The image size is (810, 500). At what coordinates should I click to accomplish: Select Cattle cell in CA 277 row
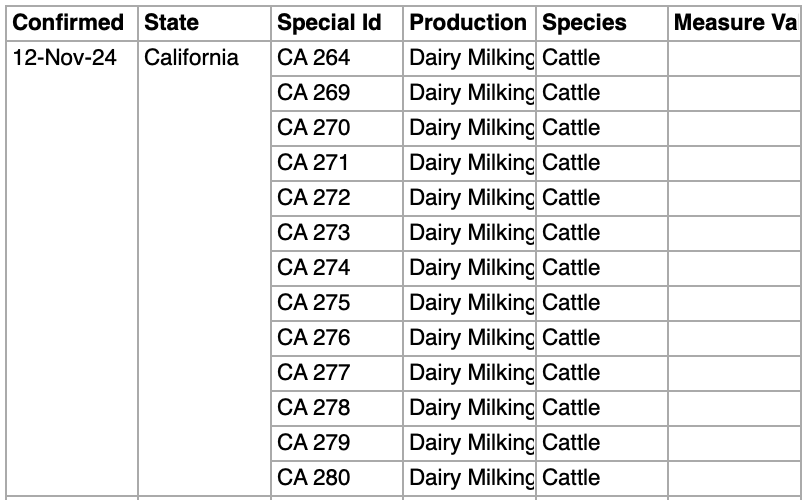[x=571, y=373]
